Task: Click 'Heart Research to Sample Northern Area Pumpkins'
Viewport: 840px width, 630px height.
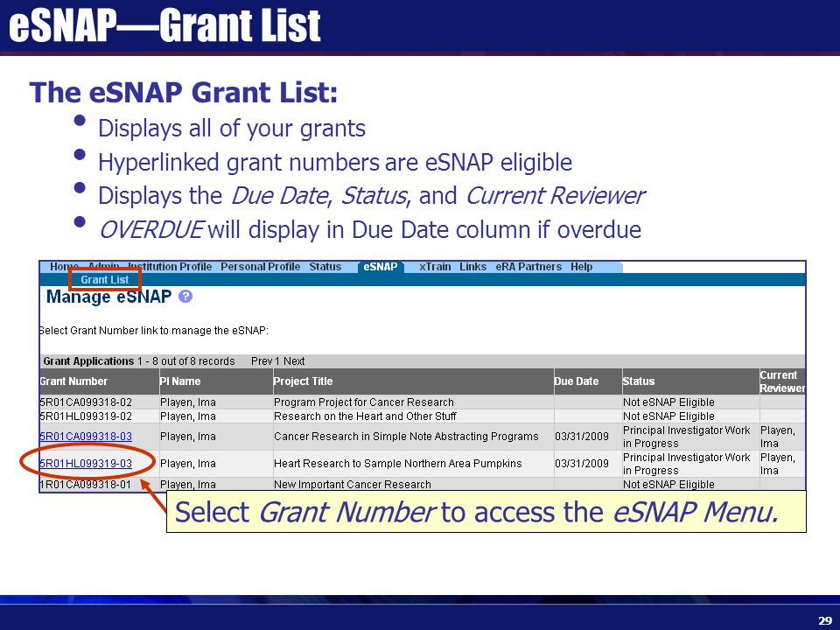Action: point(397,464)
